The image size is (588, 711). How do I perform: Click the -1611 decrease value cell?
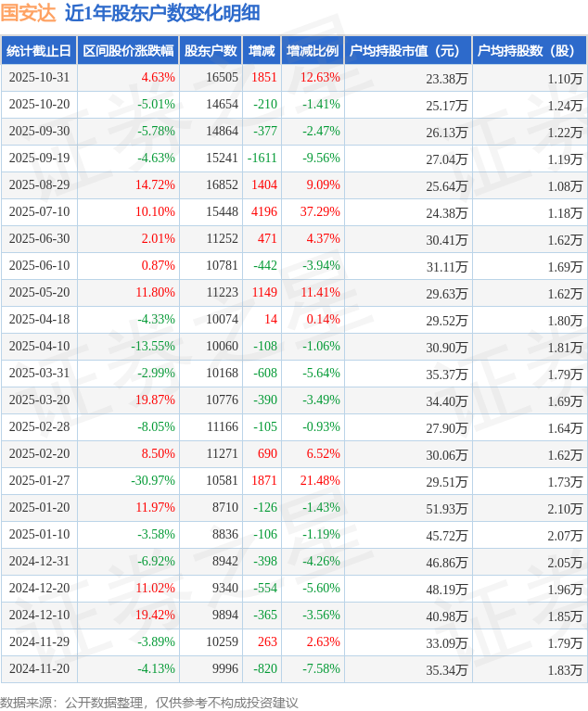tap(262, 159)
